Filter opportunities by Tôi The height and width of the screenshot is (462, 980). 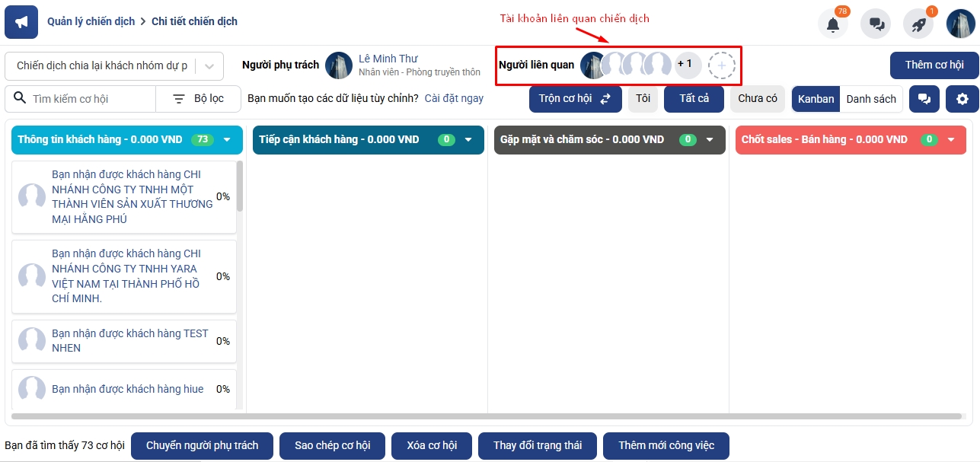[x=643, y=99]
